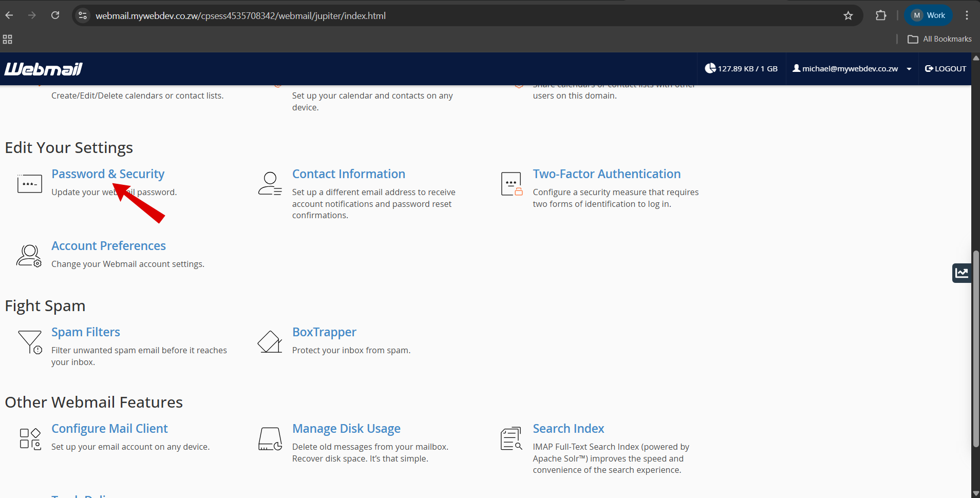Click the Manage Disk Usage drive icon
980x498 pixels.
pos(270,439)
